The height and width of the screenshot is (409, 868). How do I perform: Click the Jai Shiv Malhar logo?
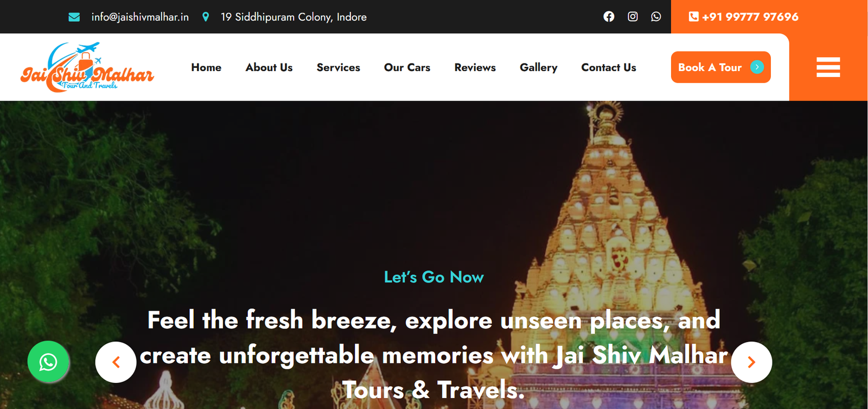[x=87, y=67]
